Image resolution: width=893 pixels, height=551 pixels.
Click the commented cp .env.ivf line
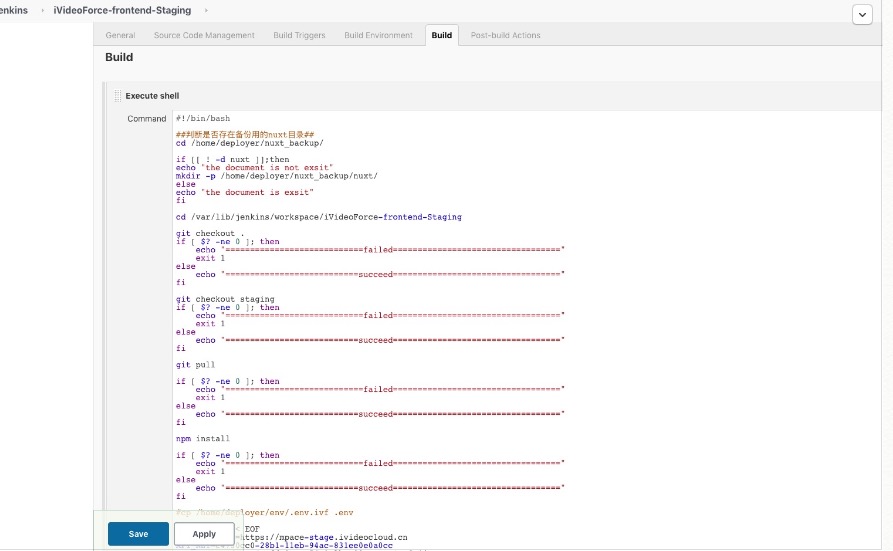click(x=265, y=512)
